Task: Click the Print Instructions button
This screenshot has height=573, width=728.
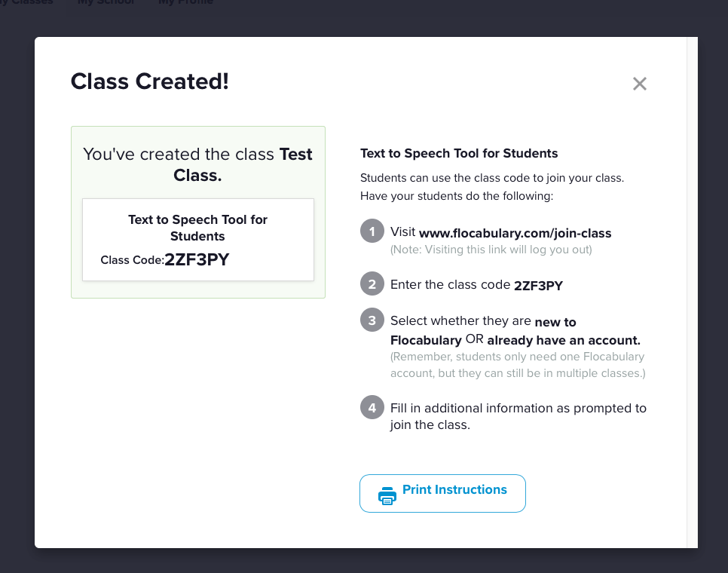Action: 442,493
